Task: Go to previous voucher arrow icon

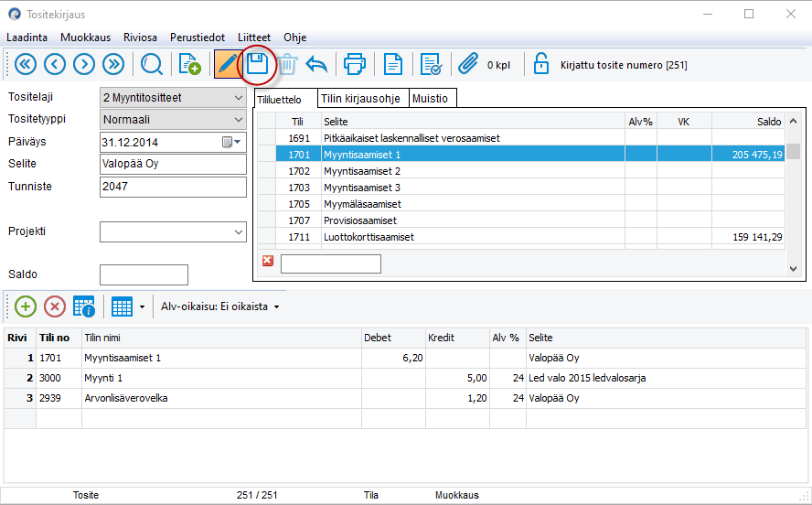Action: tap(55, 65)
